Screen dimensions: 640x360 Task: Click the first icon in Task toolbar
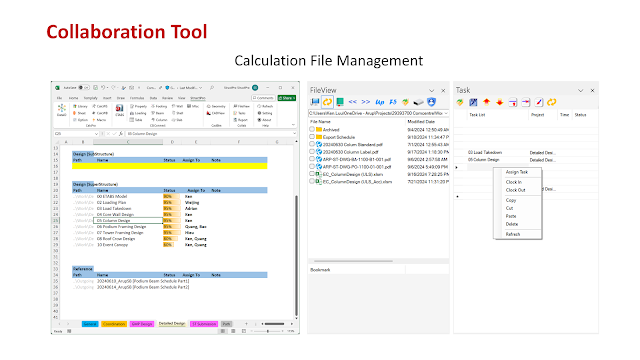[x=460, y=102]
